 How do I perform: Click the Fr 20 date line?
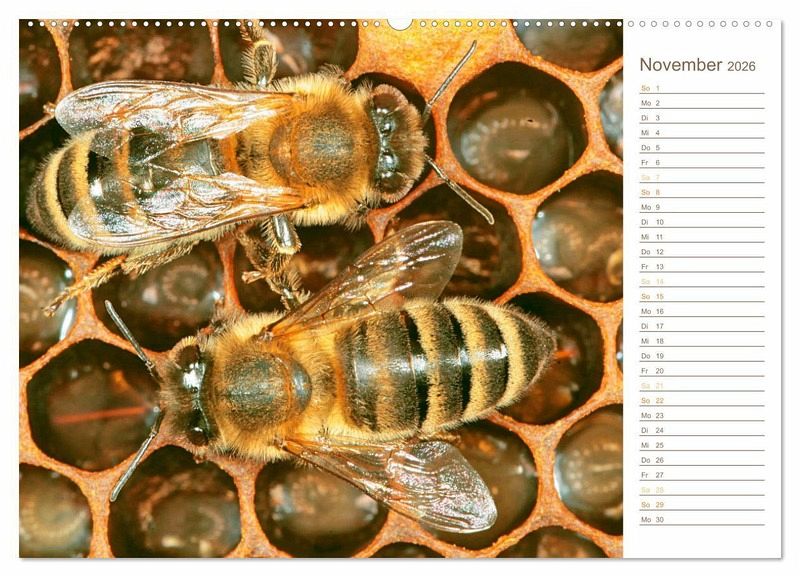coord(700,371)
